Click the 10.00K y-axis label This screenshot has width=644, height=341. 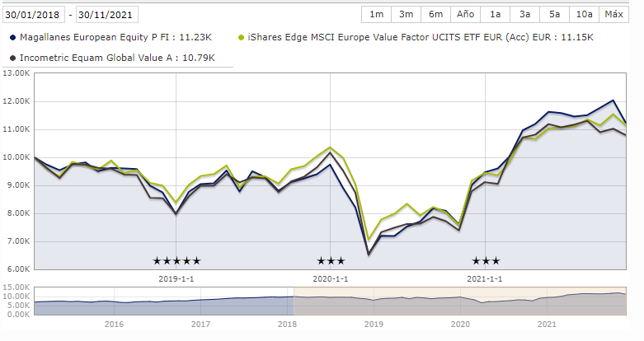[x=16, y=157]
